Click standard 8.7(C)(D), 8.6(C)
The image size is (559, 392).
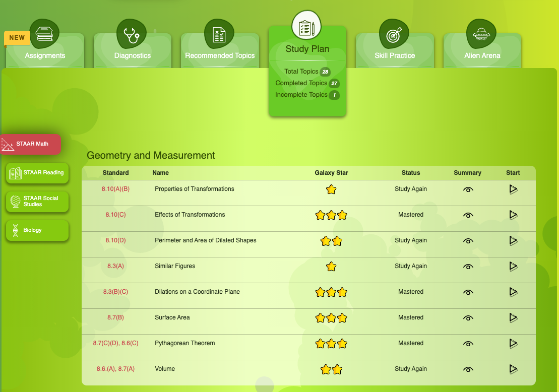click(115, 343)
